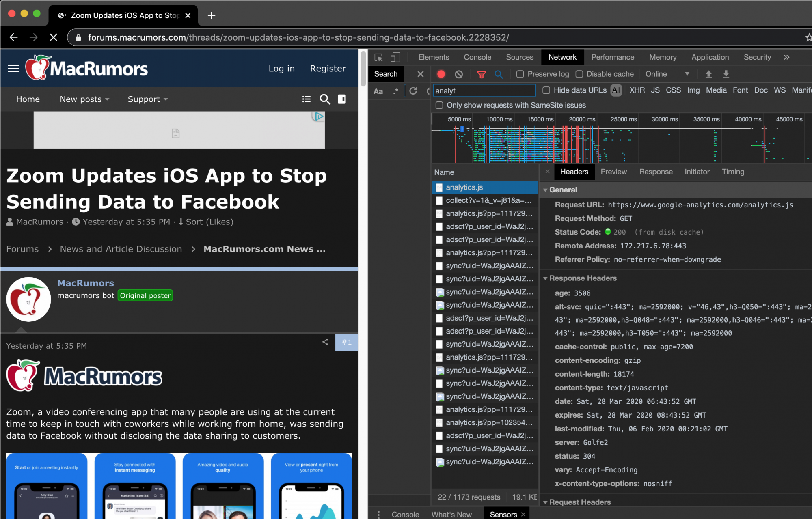Close the Search panel
Screen dimensions: 812x519
(x=421, y=74)
